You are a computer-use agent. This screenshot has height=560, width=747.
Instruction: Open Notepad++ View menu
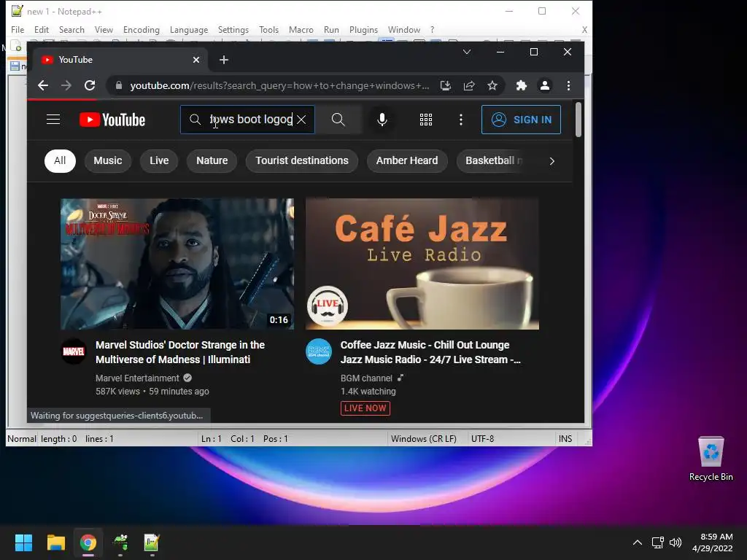point(104,29)
